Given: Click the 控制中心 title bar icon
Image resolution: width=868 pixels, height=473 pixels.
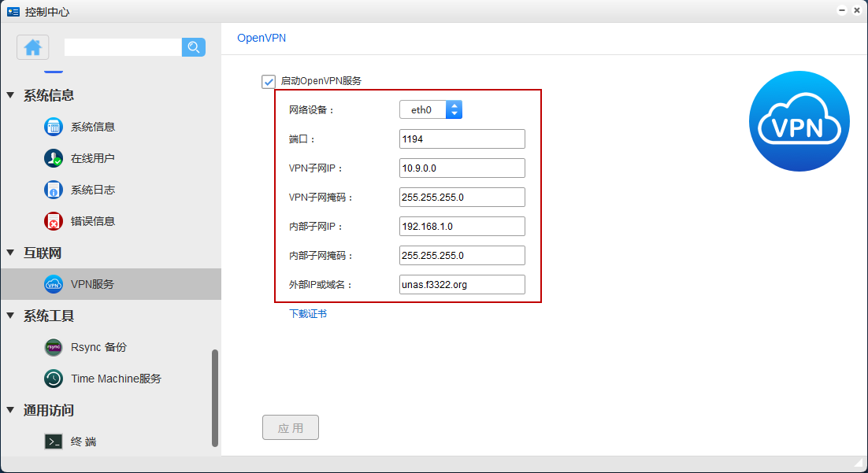Looking at the screenshot, I should point(13,12).
